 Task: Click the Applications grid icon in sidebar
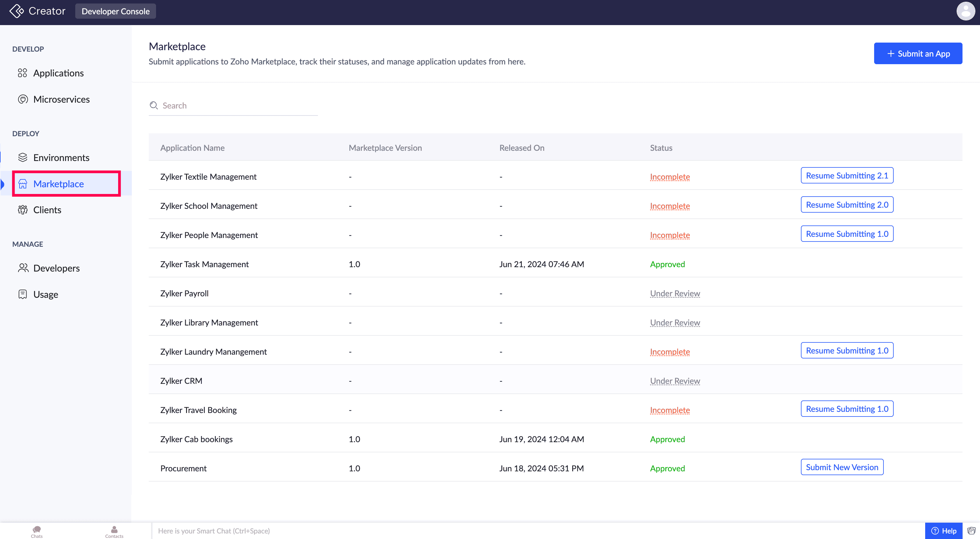[x=22, y=73]
